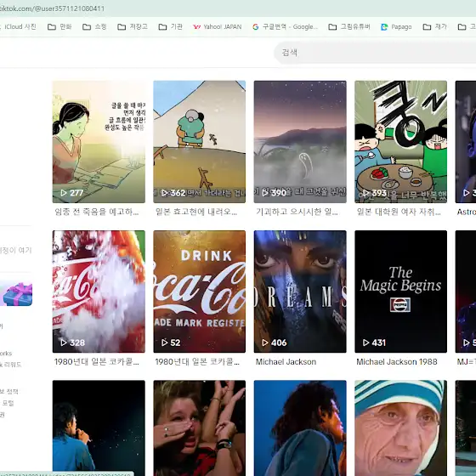Viewport: 476px width, 476px height.
Task: Open the 기관 bookmark folder
Action: (170, 26)
